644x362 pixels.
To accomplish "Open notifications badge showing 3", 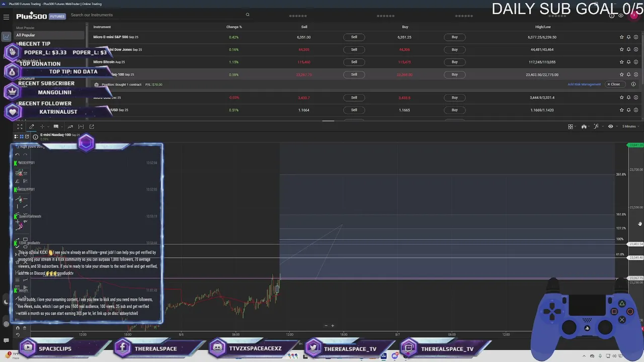I will (x=634, y=15).
